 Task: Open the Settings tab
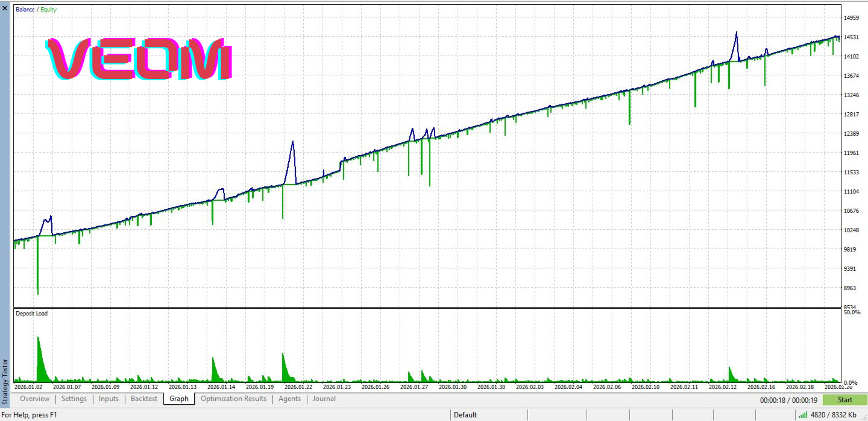pyautogui.click(x=74, y=399)
